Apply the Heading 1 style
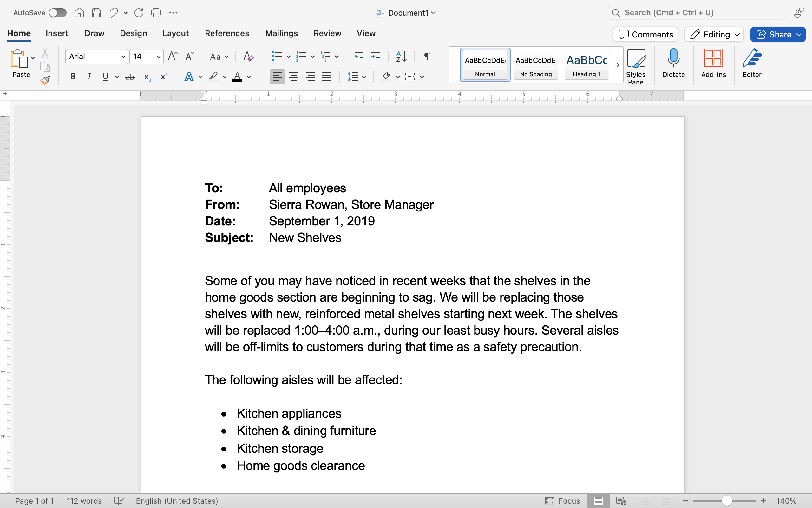812x508 pixels. pos(586,65)
